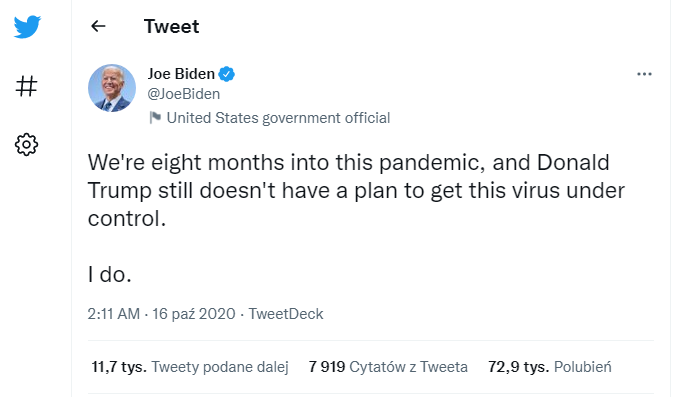Click the flag icon beside government label
The height and width of the screenshot is (397, 694).
pos(155,118)
